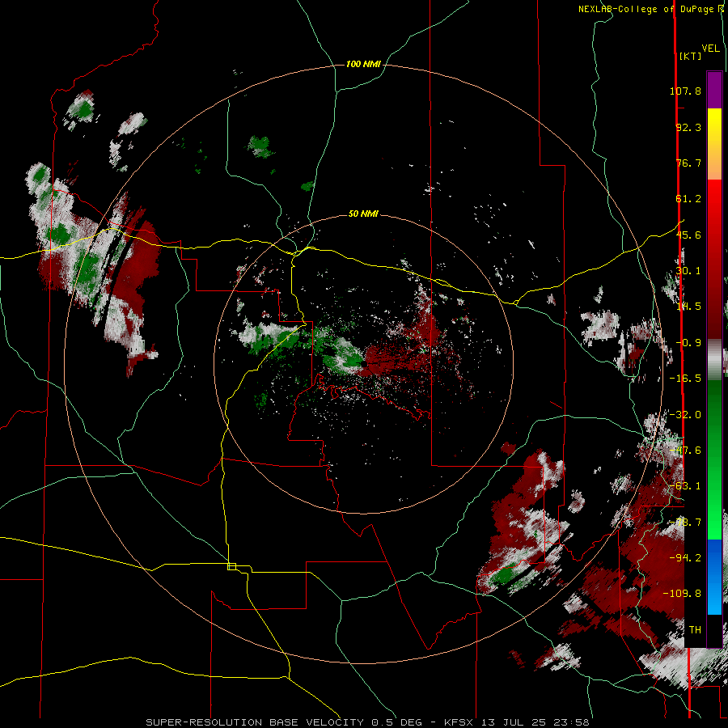This screenshot has height=728, width=728.
Task: Click the VEL legend title
Action: pos(711,49)
